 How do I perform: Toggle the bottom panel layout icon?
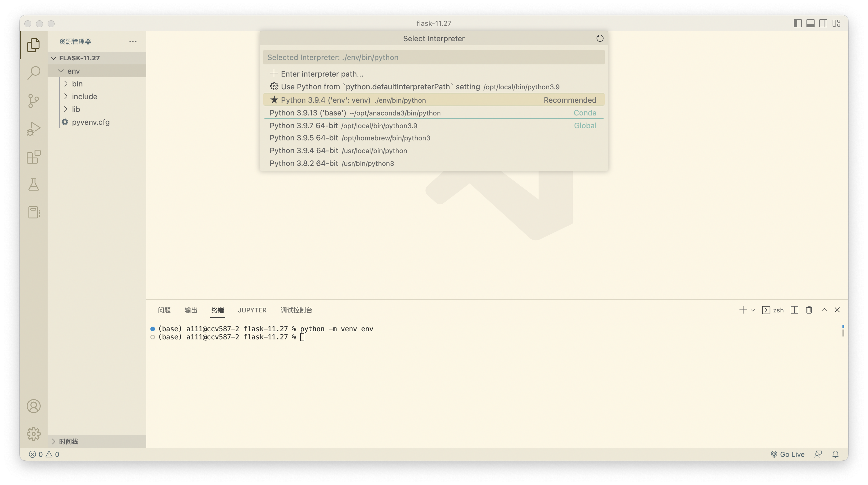tap(811, 23)
